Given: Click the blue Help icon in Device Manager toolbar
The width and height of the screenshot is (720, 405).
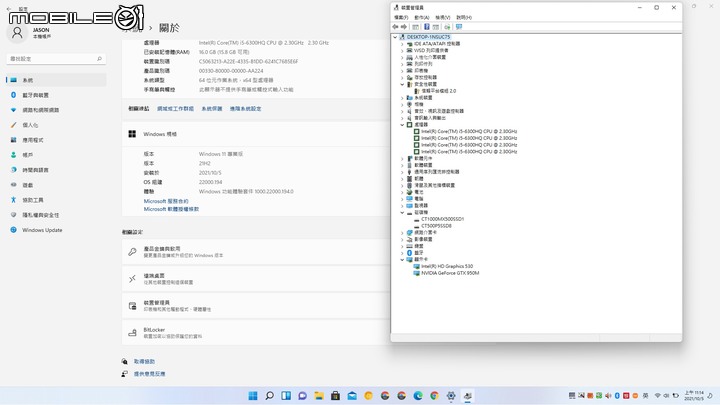Looking at the screenshot, I should (427, 27).
